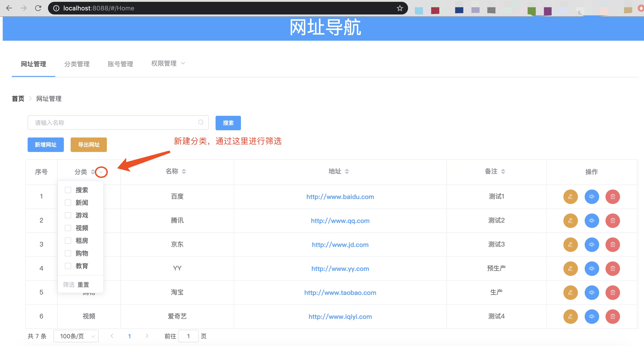Viewport: 644px width, 346px height.
Task: Check the 教育 category filter
Action: tap(68, 266)
